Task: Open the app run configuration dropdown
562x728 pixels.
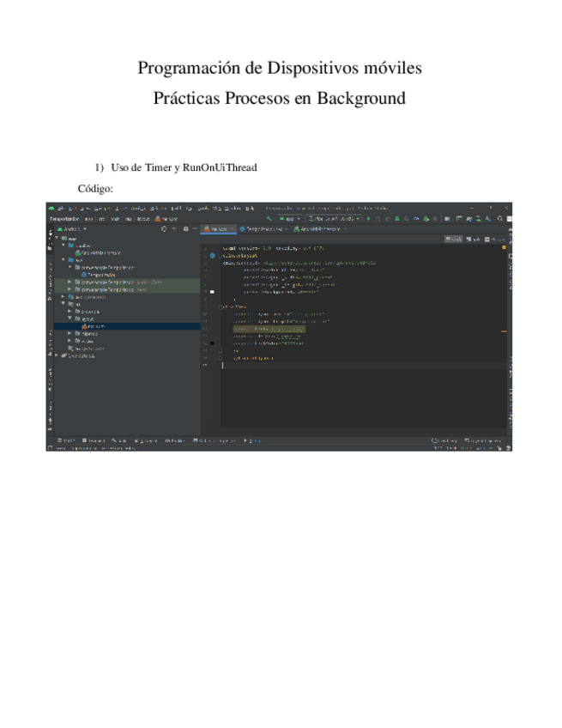Action: coord(287,219)
